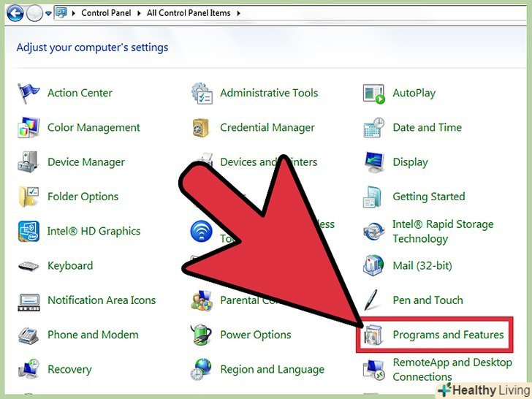The image size is (532, 399).
Task: Click the empty address bar field area
Action: (384, 13)
